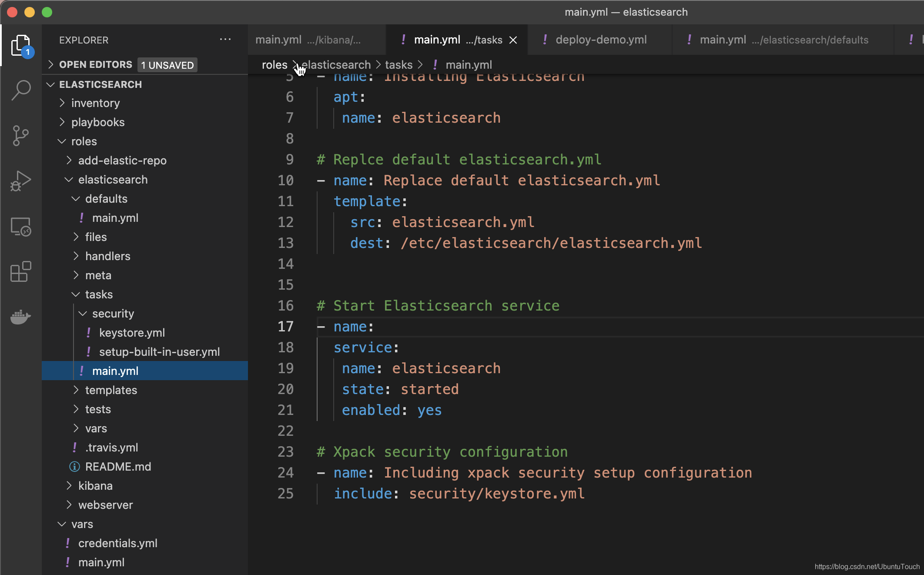Click the elasticsearch breadcrumb segment
The width and height of the screenshot is (924, 575).
coord(336,65)
